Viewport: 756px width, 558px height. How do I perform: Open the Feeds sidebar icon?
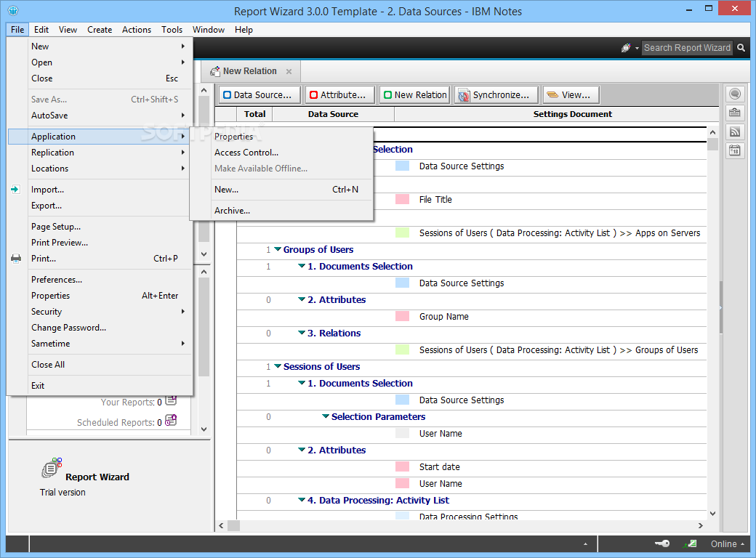click(735, 132)
